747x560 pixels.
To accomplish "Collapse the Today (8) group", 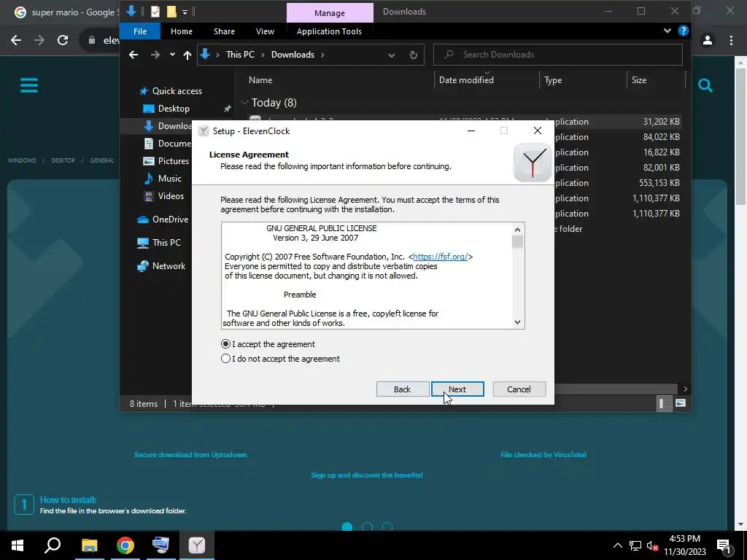I will click(x=244, y=102).
